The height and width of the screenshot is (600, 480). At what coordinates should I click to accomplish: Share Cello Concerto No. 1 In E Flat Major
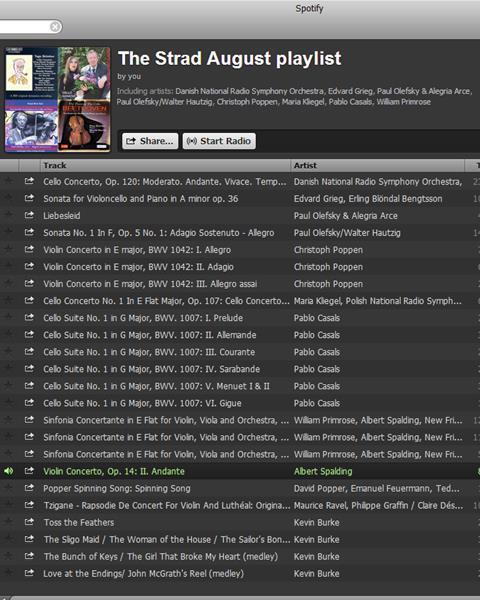[x=29, y=300]
